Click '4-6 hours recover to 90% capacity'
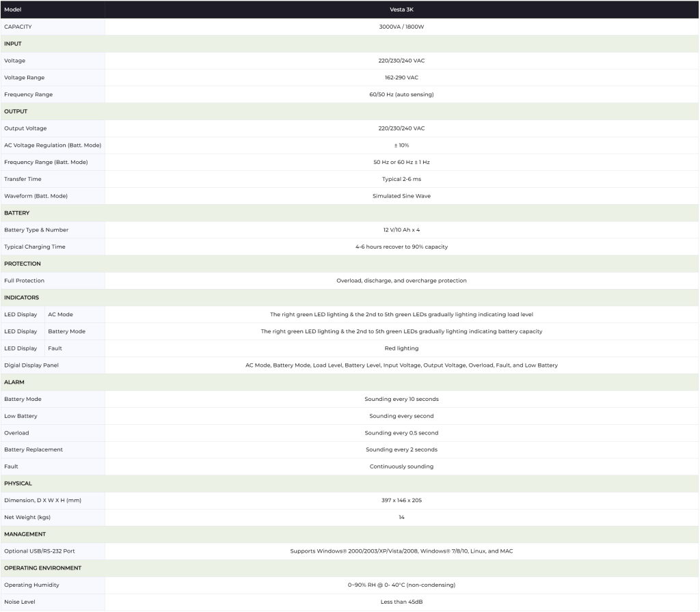 [x=401, y=247]
